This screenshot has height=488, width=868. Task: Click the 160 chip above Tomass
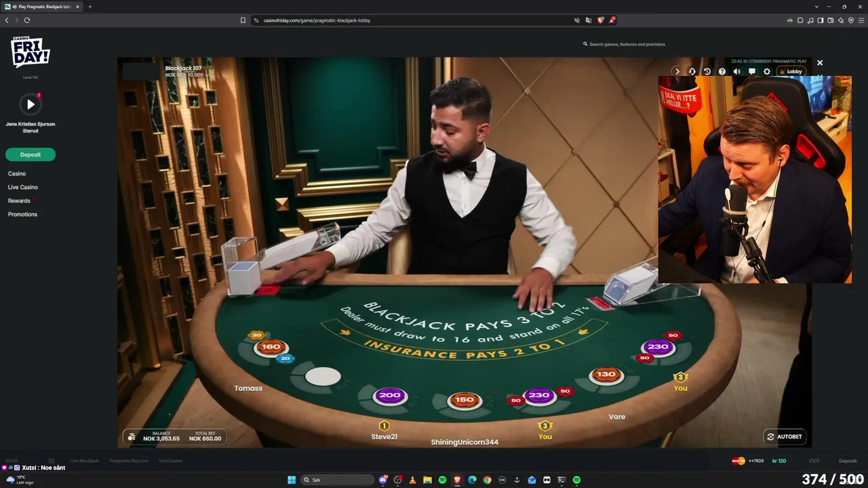[271, 347]
